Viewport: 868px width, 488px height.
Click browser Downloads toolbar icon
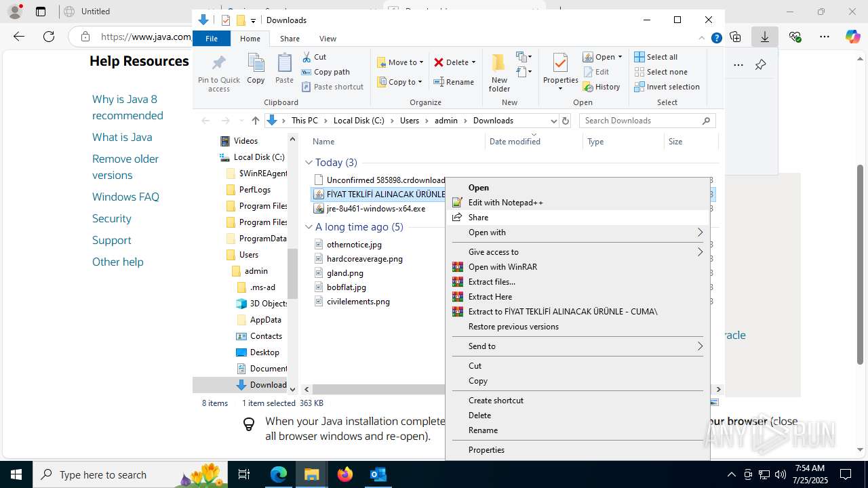pyautogui.click(x=764, y=37)
